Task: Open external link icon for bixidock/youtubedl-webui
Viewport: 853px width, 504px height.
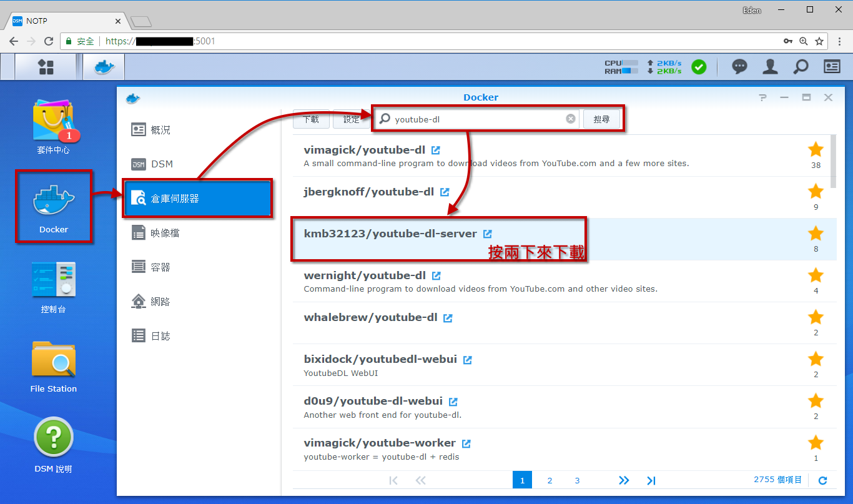Action: pyautogui.click(x=468, y=360)
